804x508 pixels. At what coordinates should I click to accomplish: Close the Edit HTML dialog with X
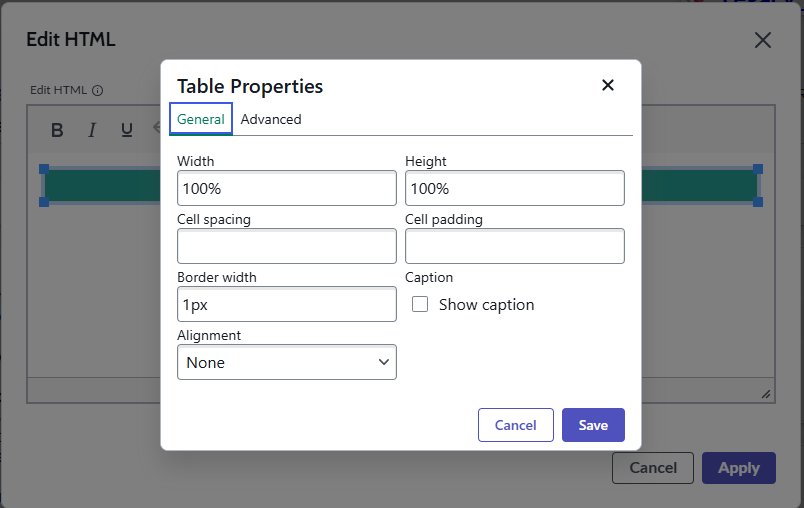(763, 40)
